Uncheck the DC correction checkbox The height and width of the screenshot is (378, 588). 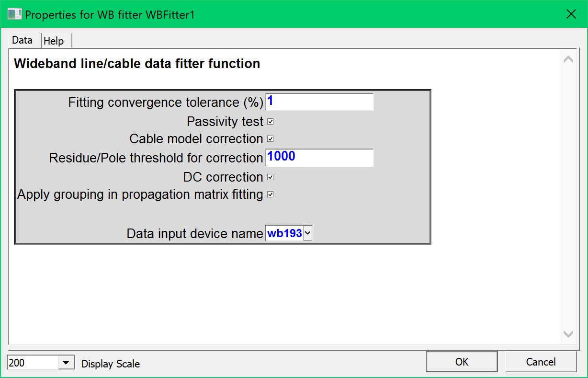[x=270, y=177]
